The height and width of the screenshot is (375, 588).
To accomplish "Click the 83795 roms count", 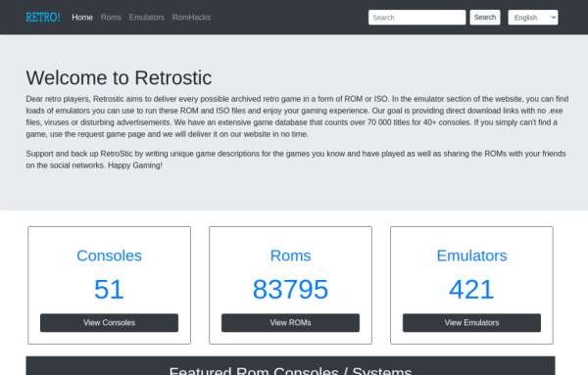I will click(x=290, y=289).
